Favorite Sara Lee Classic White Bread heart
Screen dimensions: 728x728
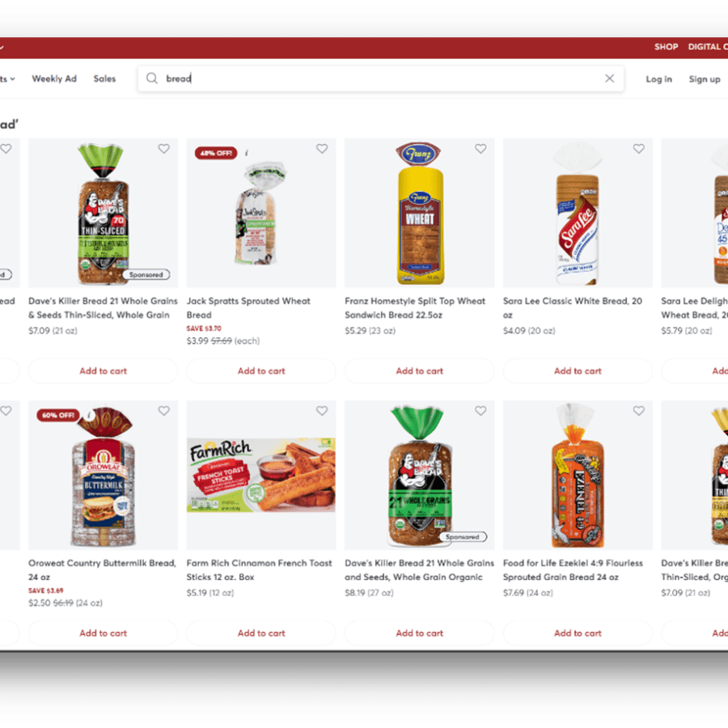[639, 149]
